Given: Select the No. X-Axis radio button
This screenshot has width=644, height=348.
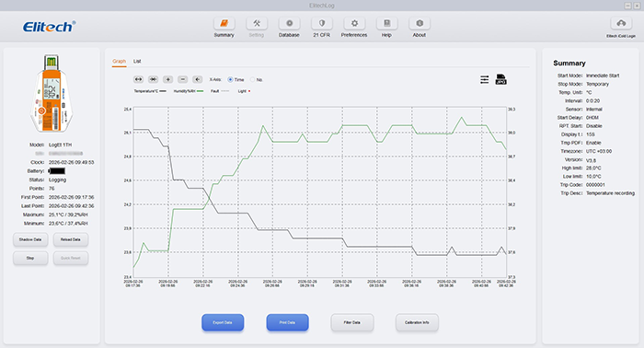Looking at the screenshot, I should tap(253, 79).
